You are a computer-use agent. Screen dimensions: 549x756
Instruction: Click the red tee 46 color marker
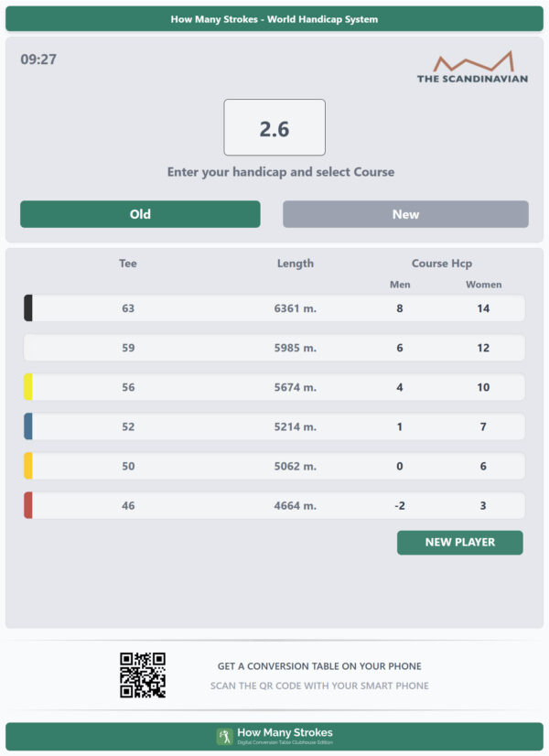pyautogui.click(x=28, y=506)
